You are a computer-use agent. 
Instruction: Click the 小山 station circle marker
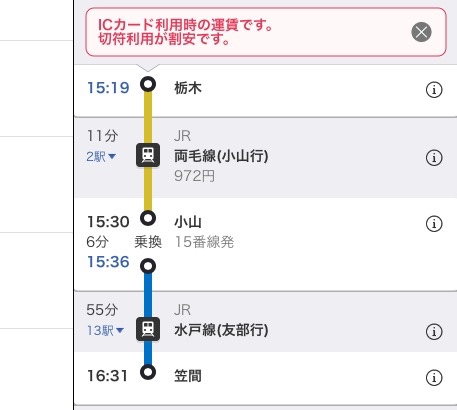click(x=148, y=218)
